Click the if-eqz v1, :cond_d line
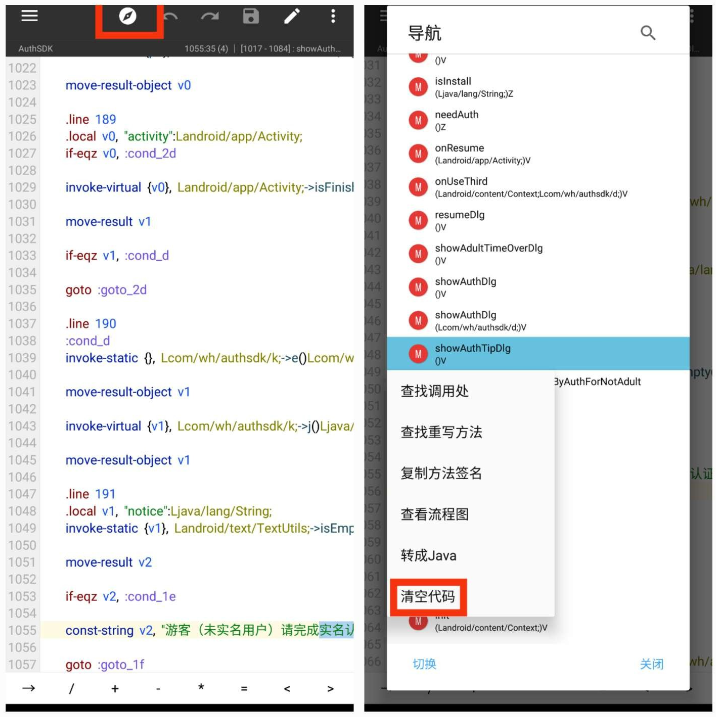This screenshot has width=716, height=717. [117, 256]
